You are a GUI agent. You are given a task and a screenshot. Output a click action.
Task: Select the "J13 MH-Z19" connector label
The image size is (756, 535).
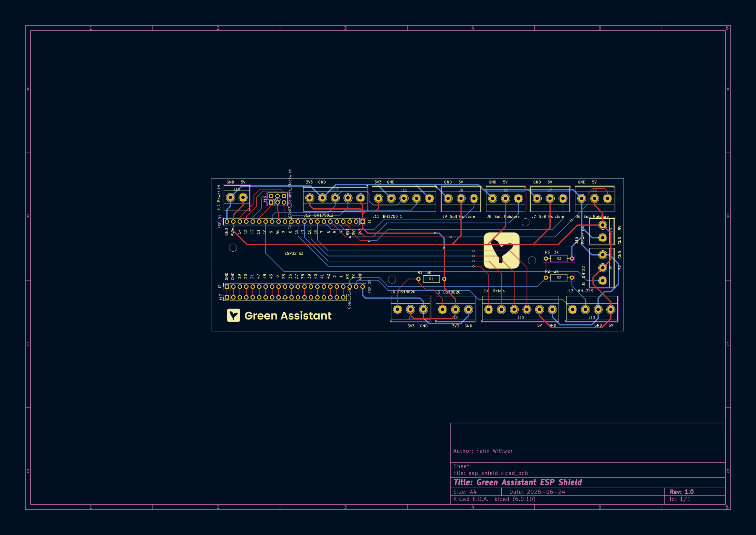pos(580,291)
